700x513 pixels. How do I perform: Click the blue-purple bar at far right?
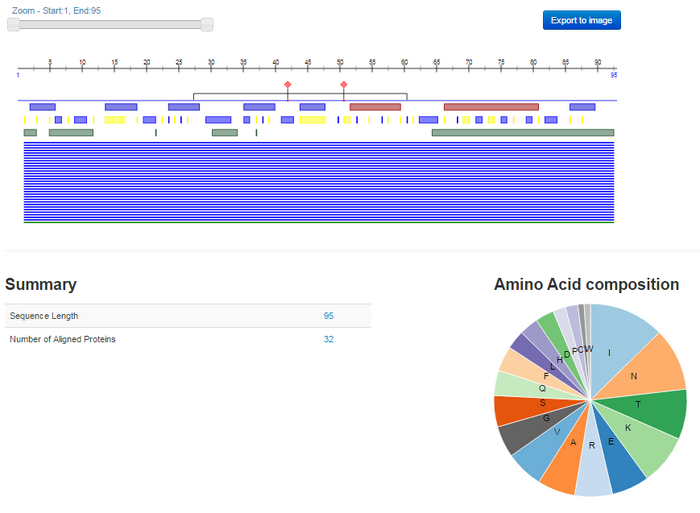[x=582, y=106]
